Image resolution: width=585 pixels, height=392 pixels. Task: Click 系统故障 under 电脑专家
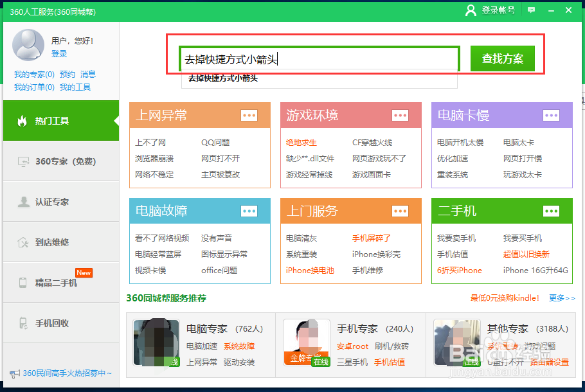pyautogui.click(x=239, y=346)
